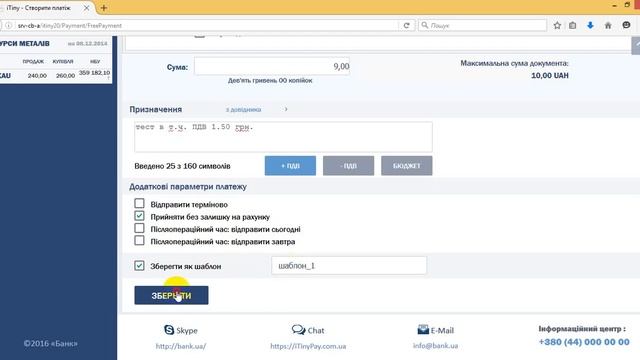The width and height of the screenshot is (640, 360).
Task: Click the 10,00 UAH maximum amount text
Action: click(x=550, y=76)
